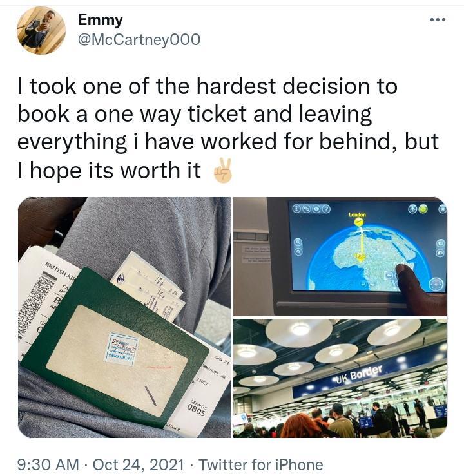Click the victory hand emoji in the tweet
464x476 pixels.
[x=222, y=171]
